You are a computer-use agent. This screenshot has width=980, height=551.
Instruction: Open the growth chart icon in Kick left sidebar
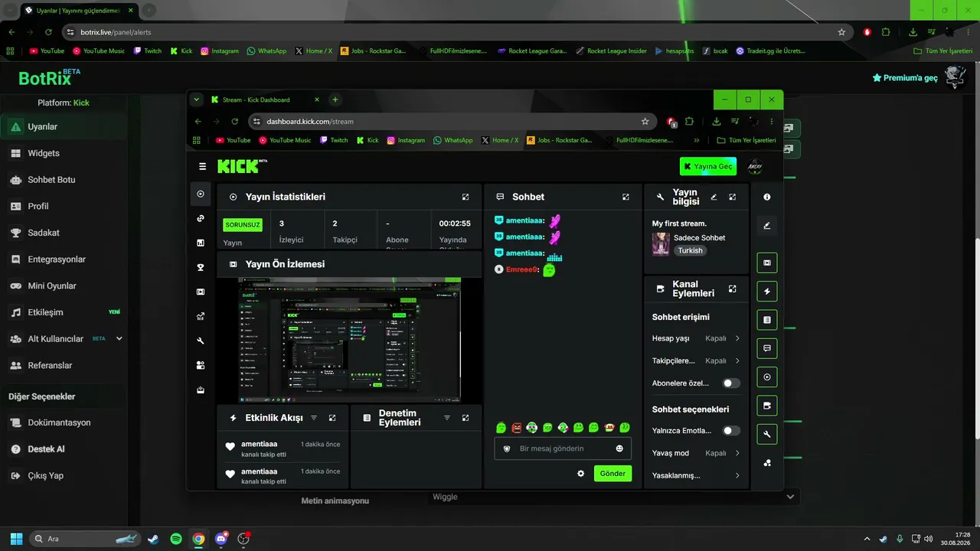[x=201, y=316]
